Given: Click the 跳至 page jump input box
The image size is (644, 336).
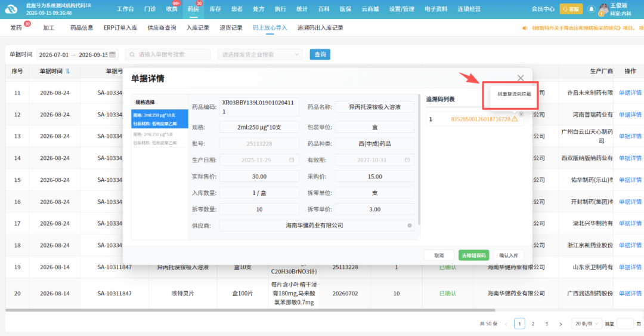Looking at the screenshot, I should click(625, 323).
